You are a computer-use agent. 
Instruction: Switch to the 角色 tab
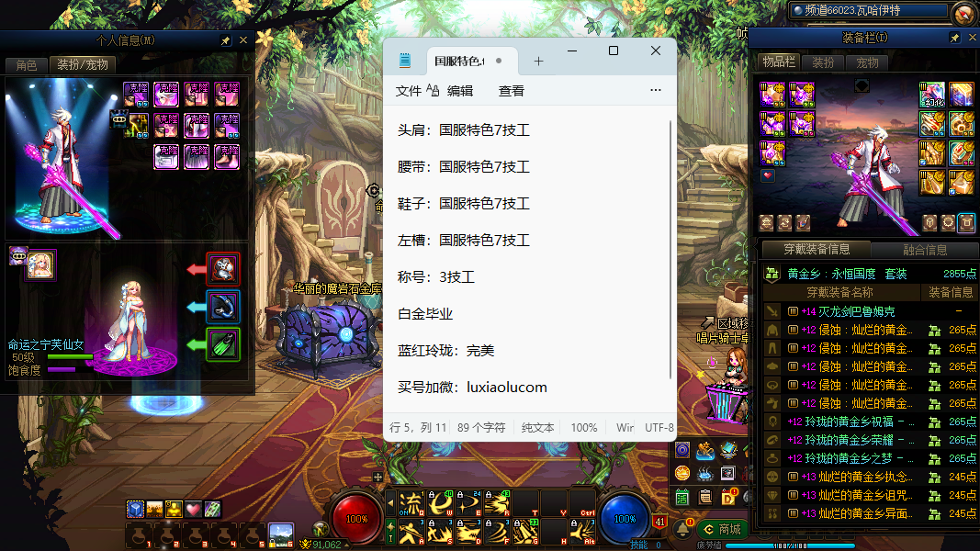26,65
